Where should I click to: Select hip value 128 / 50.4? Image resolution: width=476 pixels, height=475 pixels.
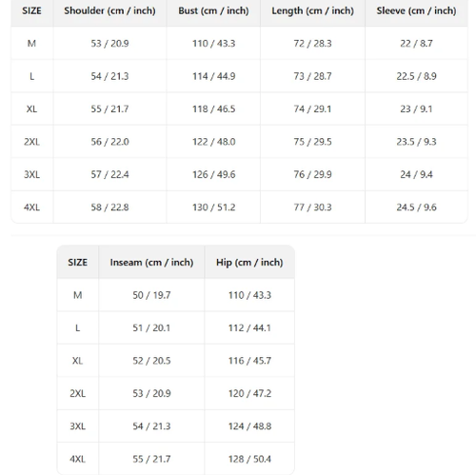click(x=249, y=459)
